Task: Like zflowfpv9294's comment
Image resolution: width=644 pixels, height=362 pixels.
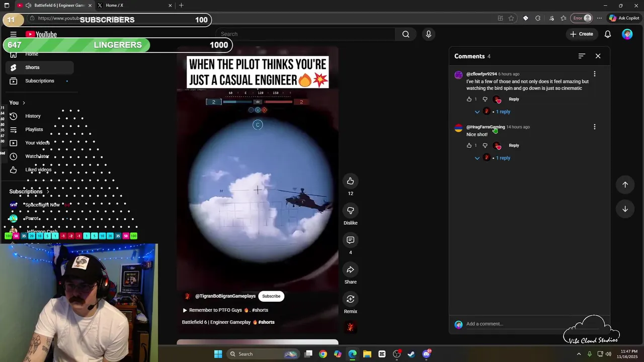Action: tap(469, 99)
